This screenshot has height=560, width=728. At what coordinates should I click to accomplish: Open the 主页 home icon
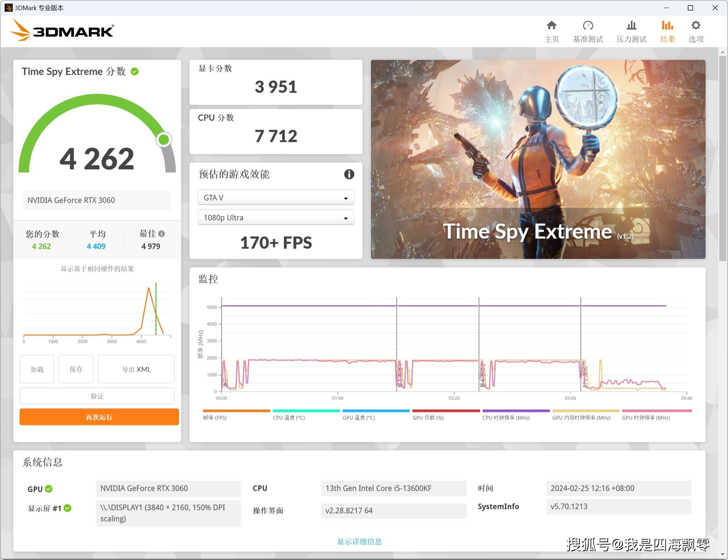click(x=552, y=31)
